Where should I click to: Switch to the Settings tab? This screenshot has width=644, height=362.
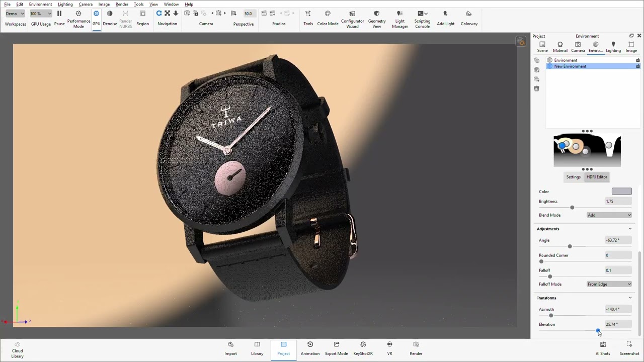[573, 177]
